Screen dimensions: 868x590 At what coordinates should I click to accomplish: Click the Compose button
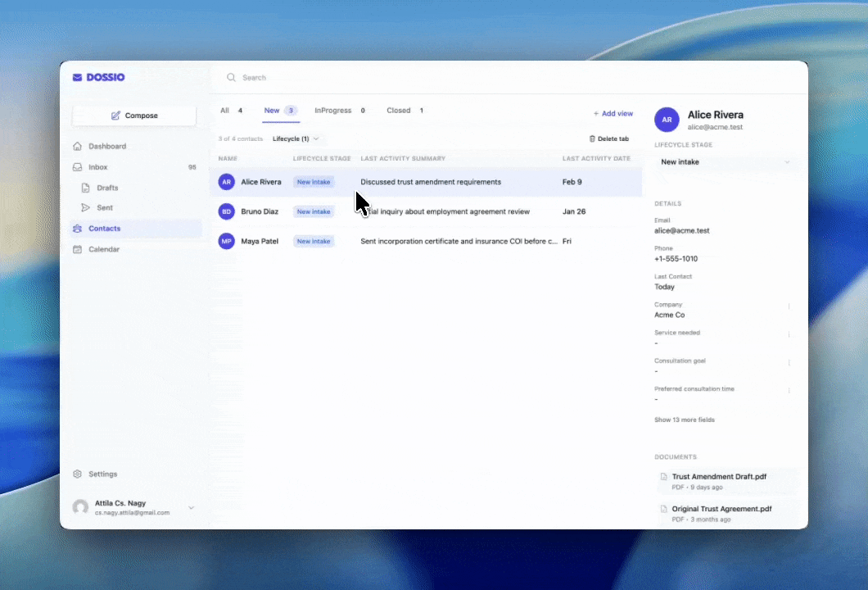coord(133,115)
